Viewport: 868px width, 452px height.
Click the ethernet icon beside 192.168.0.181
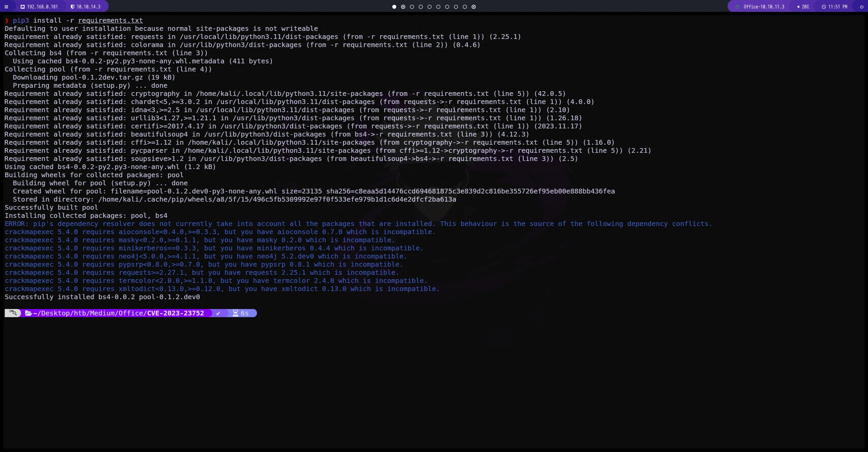[23, 6]
